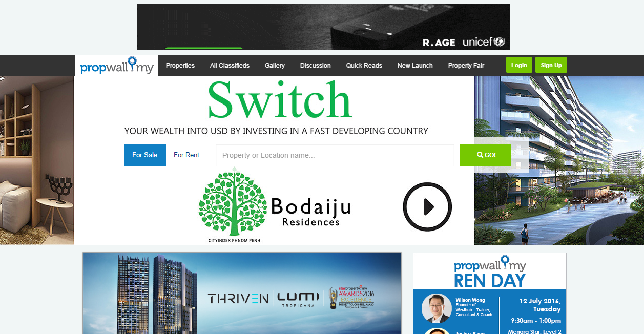Open the propwall REN DAY advertisement
Image resolution: width=644 pixels, height=334 pixels.
pyautogui.click(x=490, y=293)
